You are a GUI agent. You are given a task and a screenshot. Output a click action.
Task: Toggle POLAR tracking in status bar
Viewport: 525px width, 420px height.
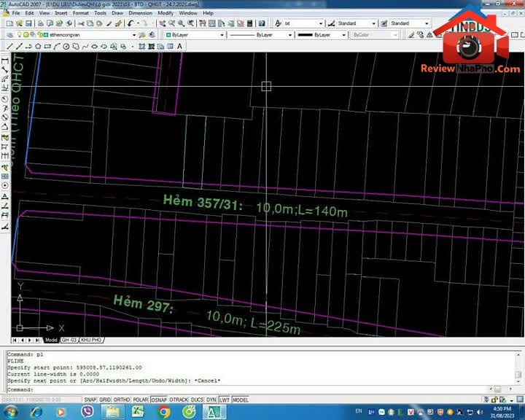point(140,400)
